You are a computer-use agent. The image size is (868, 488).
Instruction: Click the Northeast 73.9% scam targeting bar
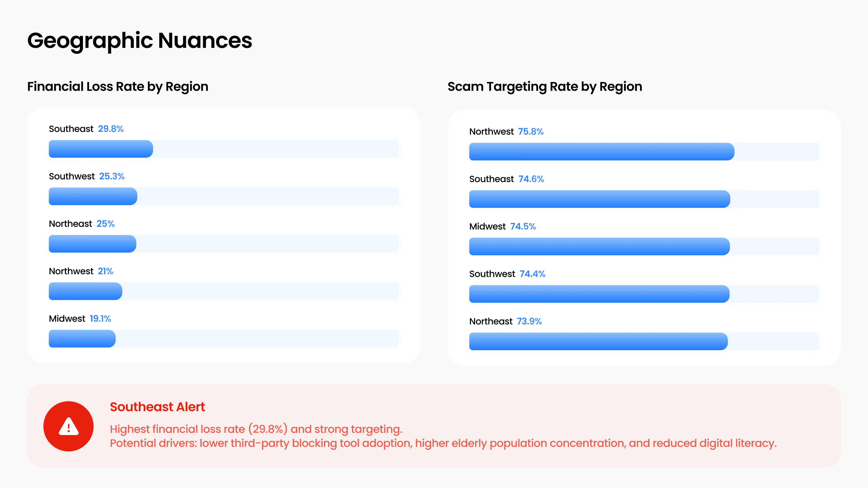(598, 342)
